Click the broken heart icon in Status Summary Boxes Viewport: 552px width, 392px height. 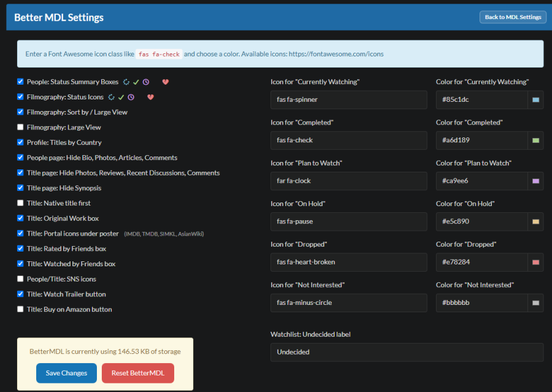click(166, 82)
